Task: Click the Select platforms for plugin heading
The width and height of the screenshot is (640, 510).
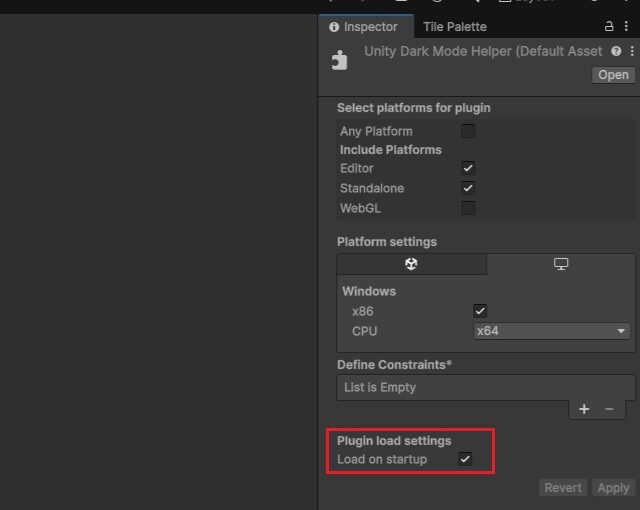Action: pyautogui.click(x=413, y=108)
